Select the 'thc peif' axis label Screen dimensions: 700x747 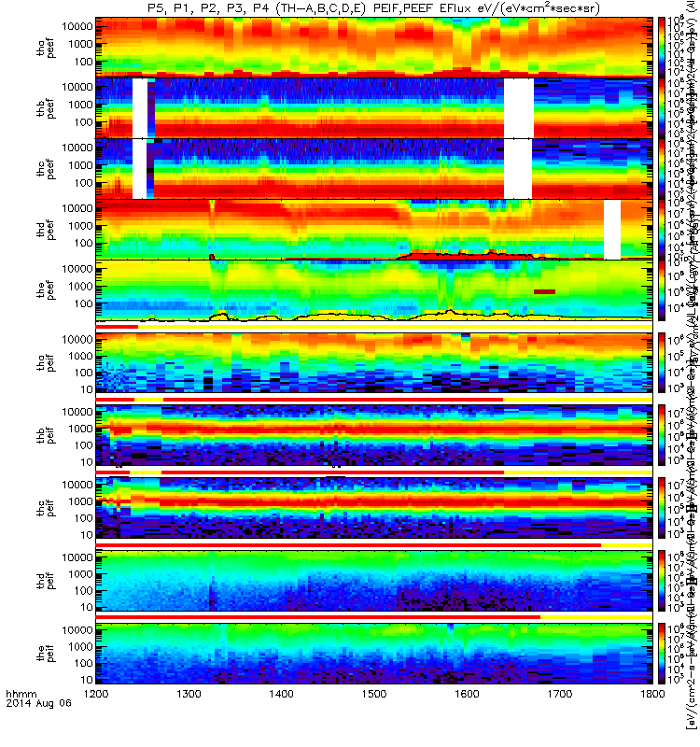coord(46,508)
